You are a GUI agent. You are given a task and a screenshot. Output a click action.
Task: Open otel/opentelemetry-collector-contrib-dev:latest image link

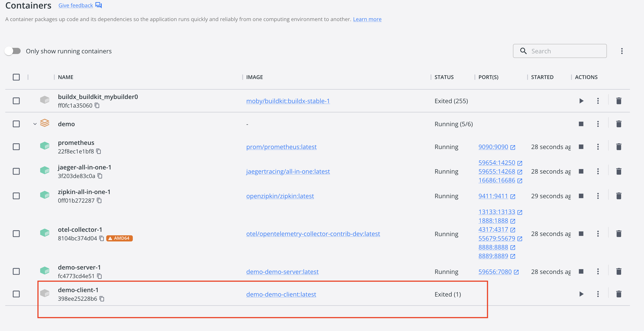click(x=313, y=234)
